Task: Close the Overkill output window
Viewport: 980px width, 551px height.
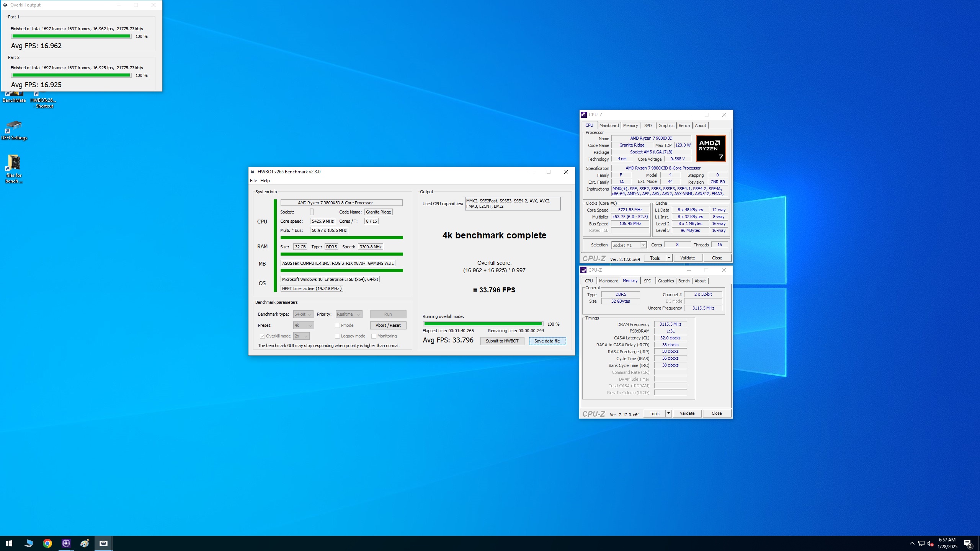Action: click(x=154, y=5)
